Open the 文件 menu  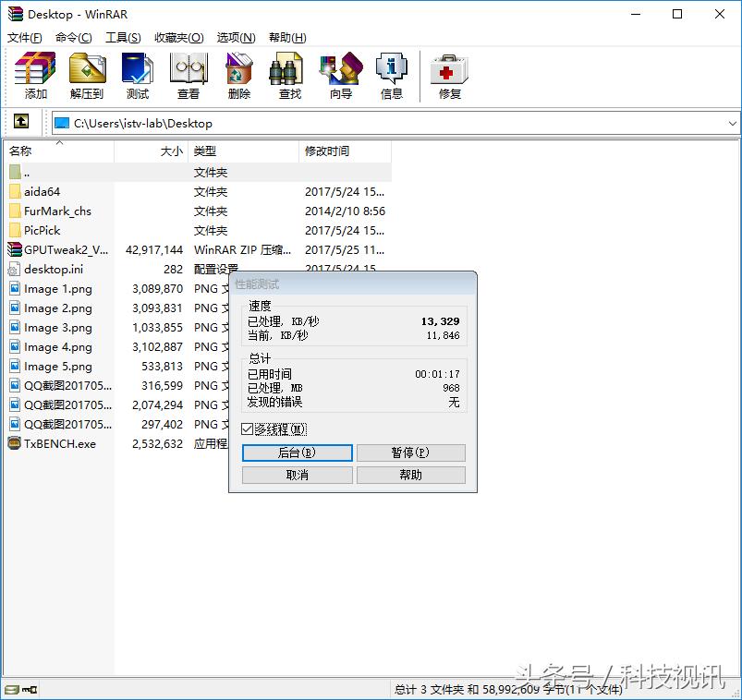coord(21,37)
